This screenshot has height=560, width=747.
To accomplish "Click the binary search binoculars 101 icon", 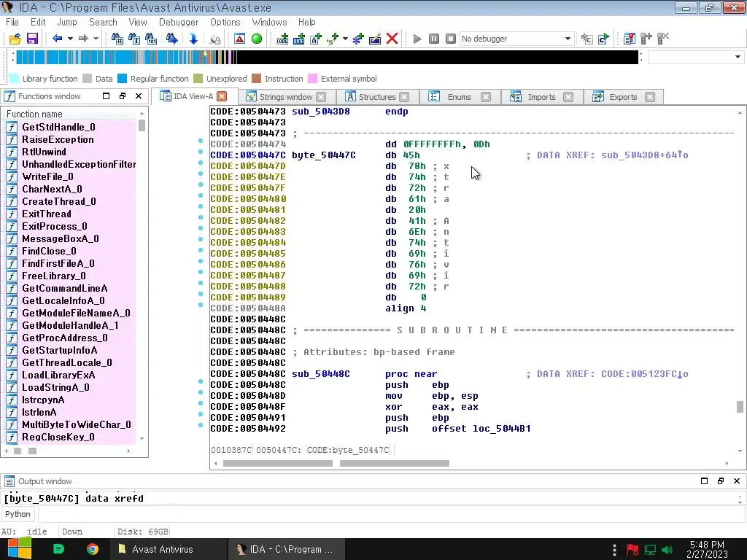I will tap(151, 39).
